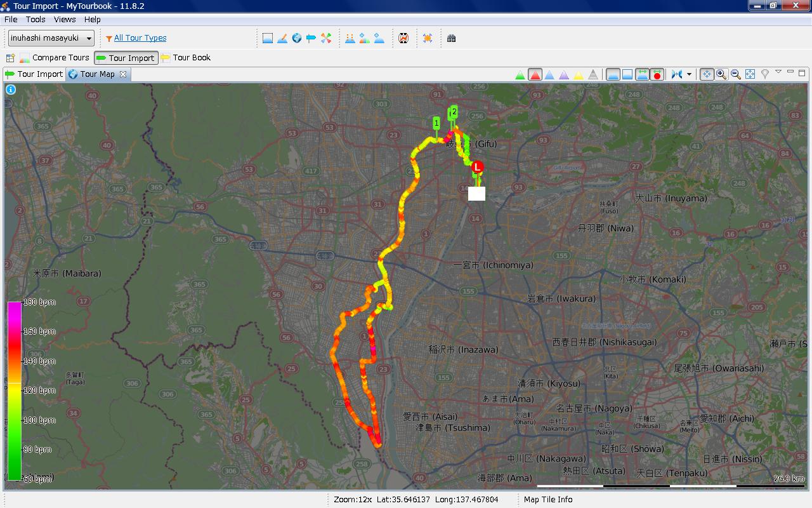Toggle the red triangle pulse color button

point(535,74)
